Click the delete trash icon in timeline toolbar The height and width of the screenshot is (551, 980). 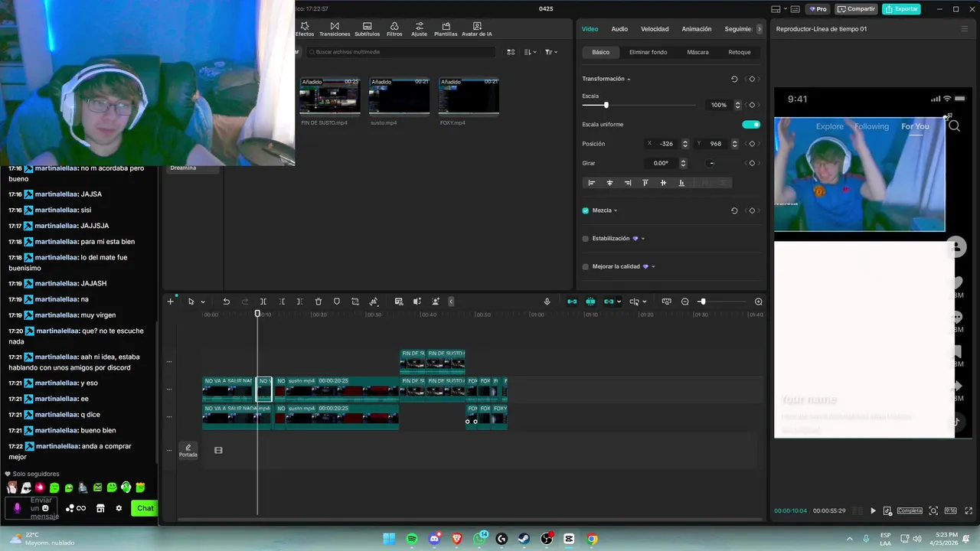(318, 302)
